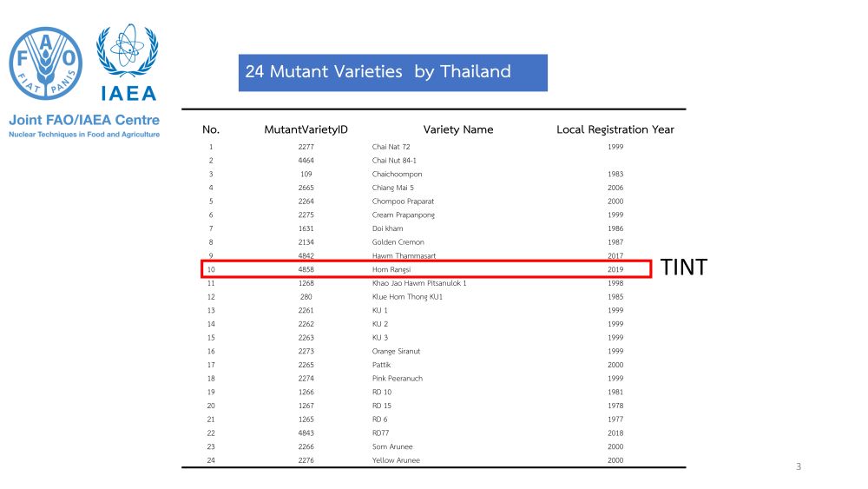
Task: Select the Nuclear Techniques in Food and Agriculture subtitle
Action: coord(84,135)
